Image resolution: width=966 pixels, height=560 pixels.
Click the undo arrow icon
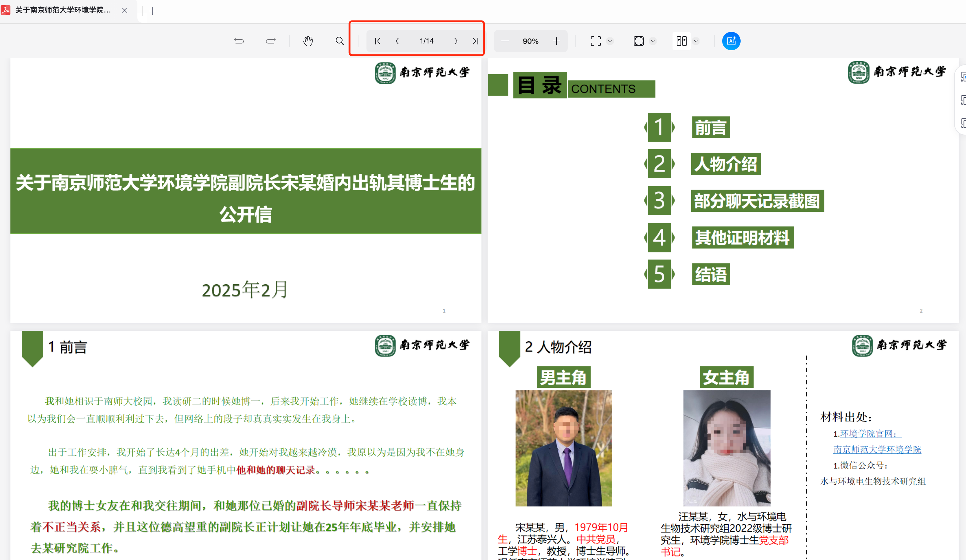[x=239, y=41]
